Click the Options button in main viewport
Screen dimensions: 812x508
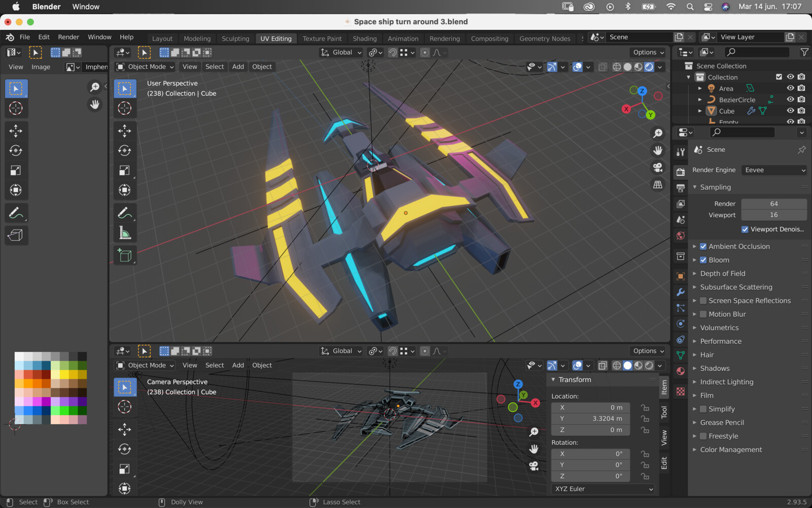(648, 52)
